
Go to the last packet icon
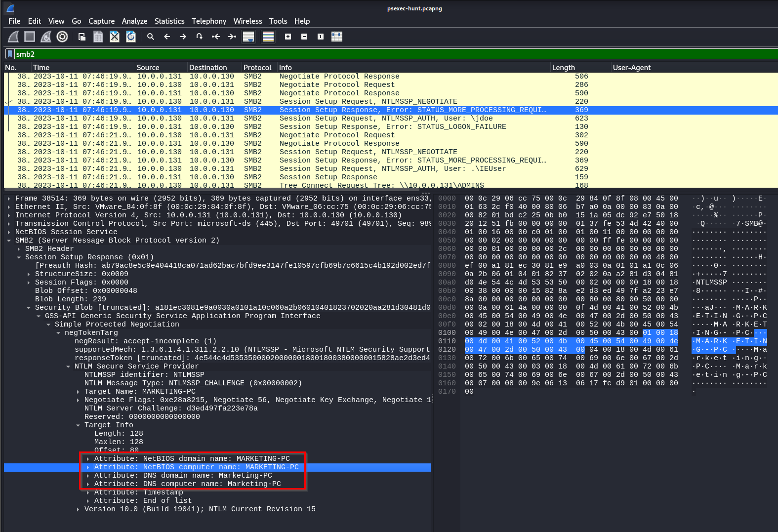pos(232,37)
